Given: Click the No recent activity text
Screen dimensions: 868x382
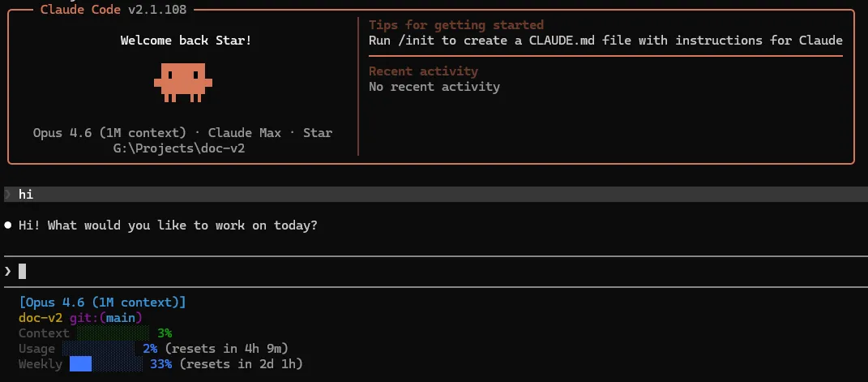Looking at the screenshot, I should [x=434, y=87].
